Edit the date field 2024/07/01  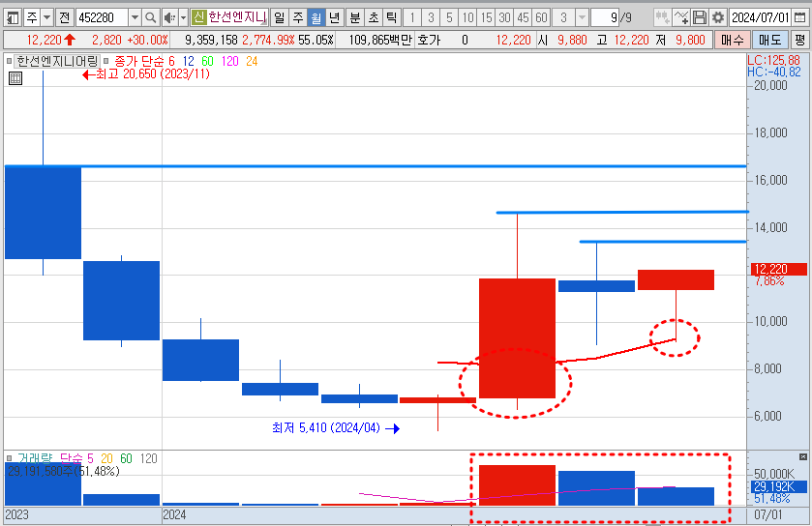(760, 18)
